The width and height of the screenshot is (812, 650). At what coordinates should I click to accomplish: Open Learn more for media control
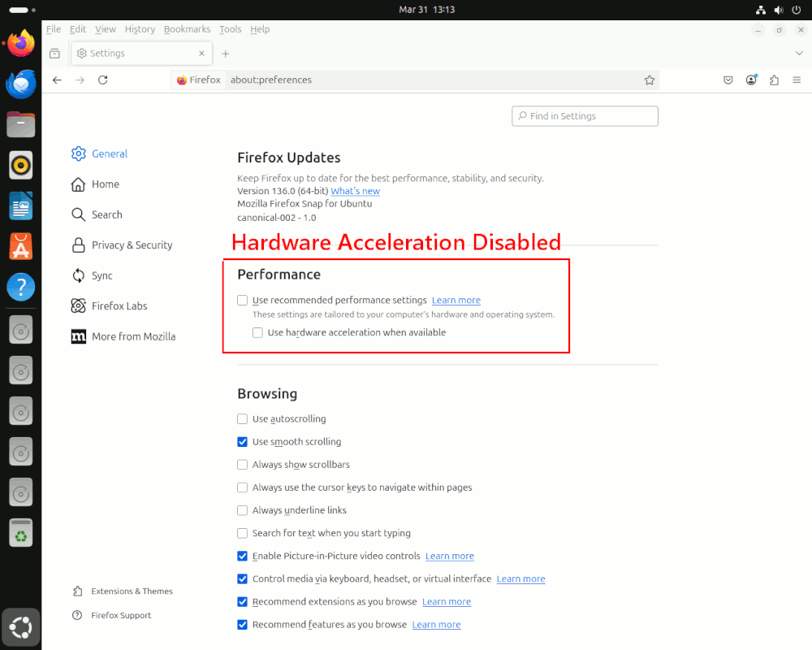coord(521,579)
